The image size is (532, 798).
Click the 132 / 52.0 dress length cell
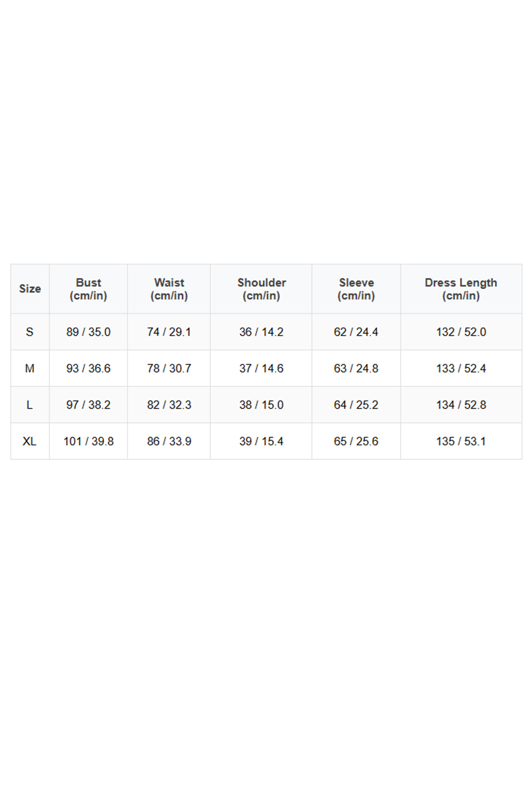point(461,332)
